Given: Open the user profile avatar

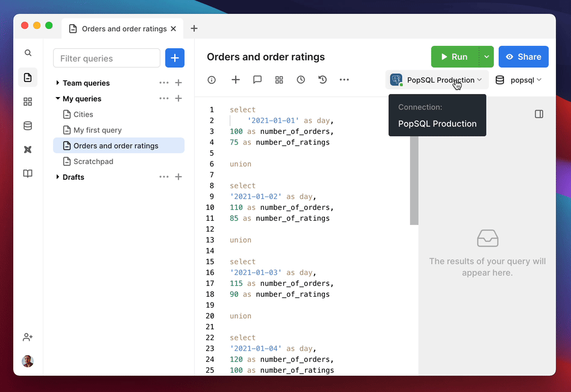Looking at the screenshot, I should coord(28,361).
